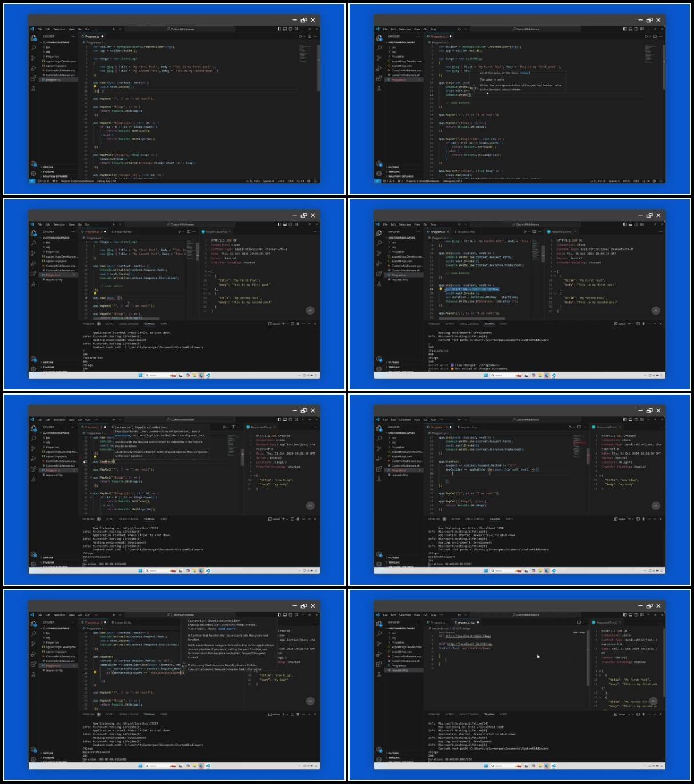
Task: Select PROBLEMS tab where terminal starts 'Application started'
Action: [x=89, y=324]
